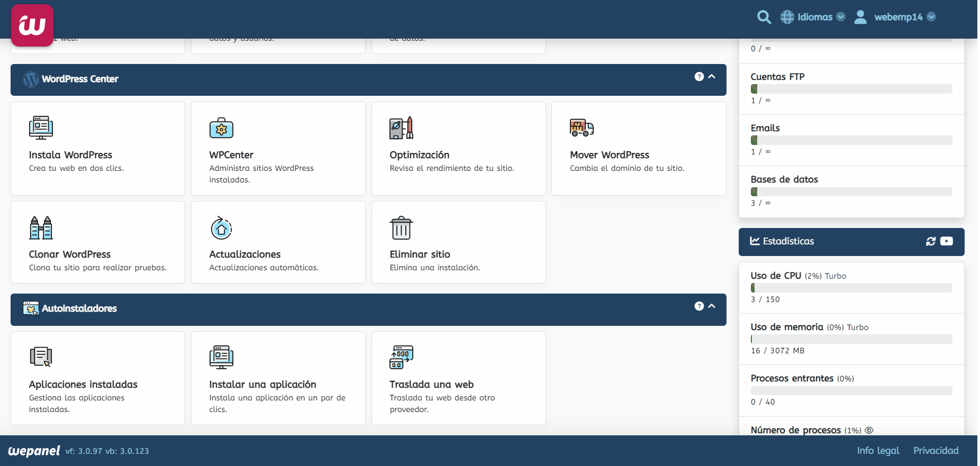Click the Optimización rocket icon
The height and width of the screenshot is (466, 980).
(401, 127)
